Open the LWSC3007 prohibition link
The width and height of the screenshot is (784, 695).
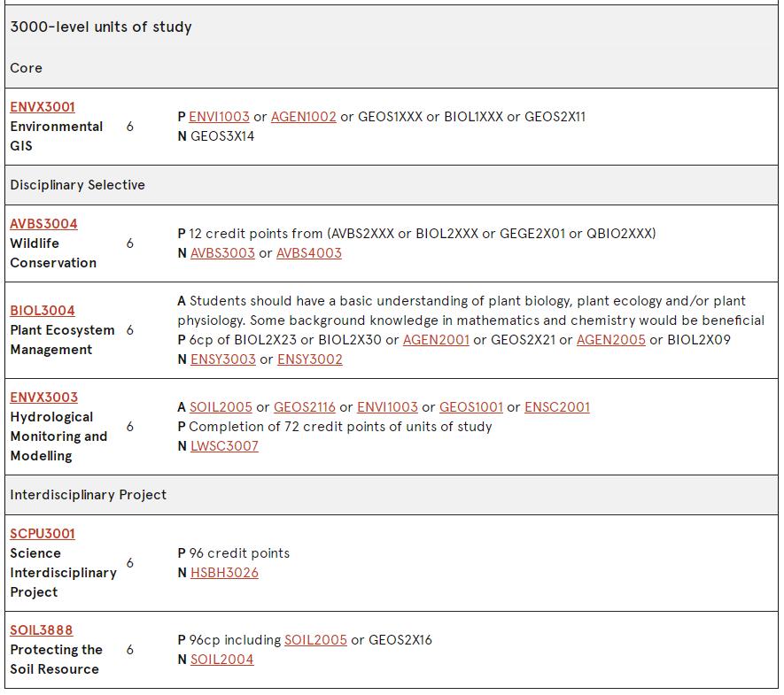coord(224,446)
